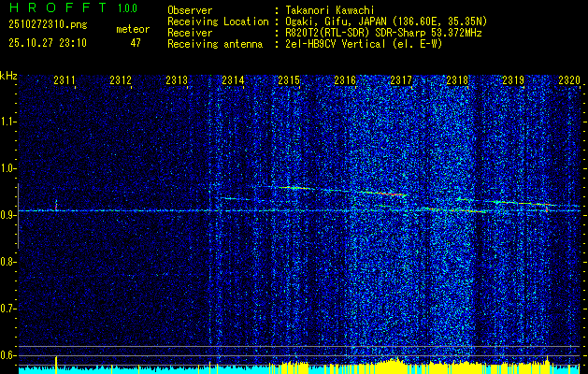
Task: Click the 0.7 kHz frequency axis label
Action: point(7,309)
